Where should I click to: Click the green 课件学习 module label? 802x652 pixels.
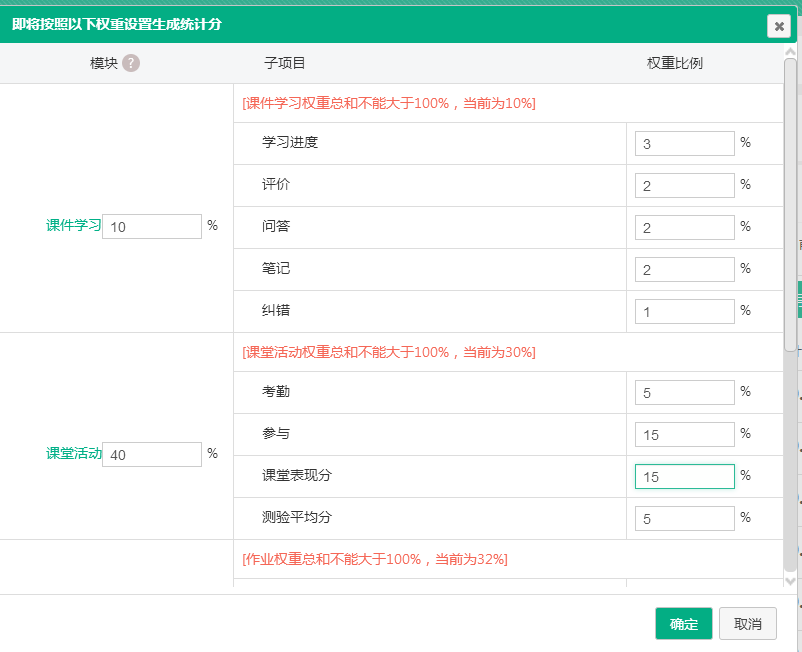tap(71, 226)
